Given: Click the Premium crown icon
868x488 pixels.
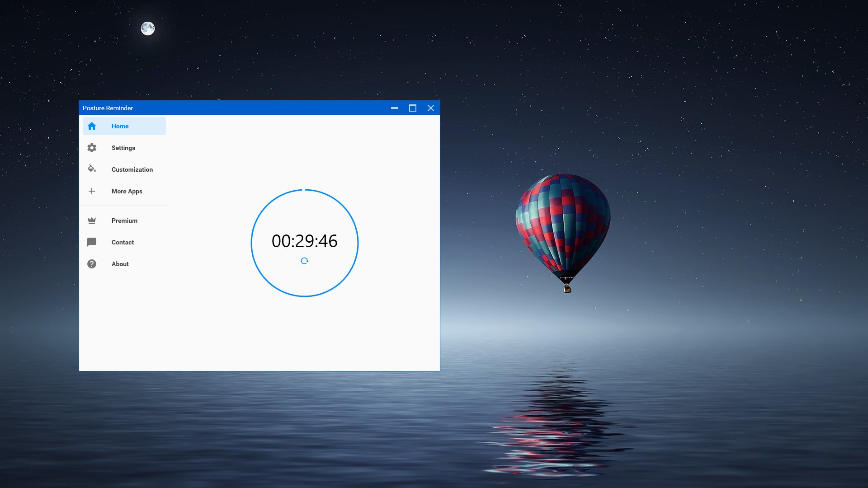Looking at the screenshot, I should [x=92, y=221].
